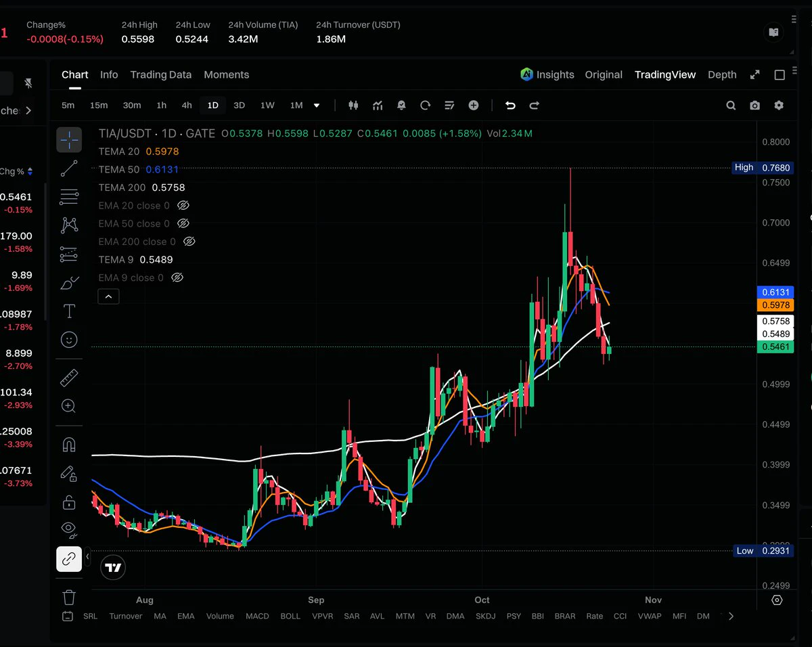Viewport: 812px width, 647px height.
Task: Create a price alert with bell icon
Action: click(x=401, y=106)
